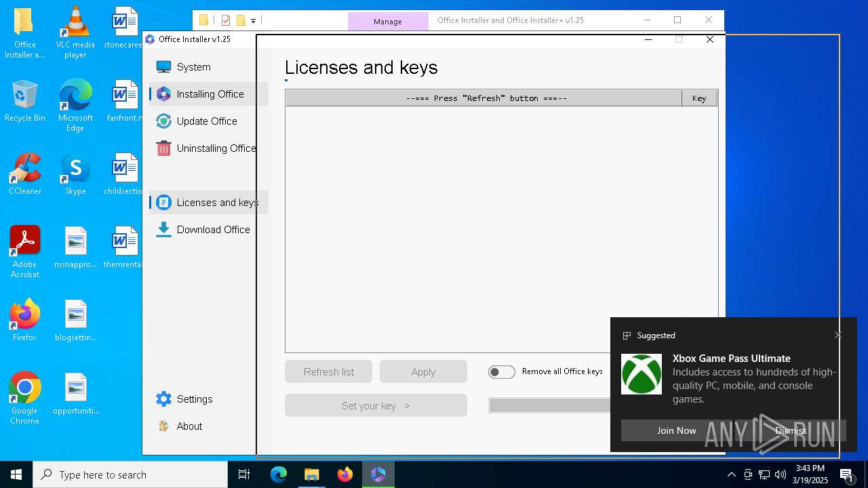Select Adobe Acrobat desktop icon
The image size is (868, 488).
25,252
